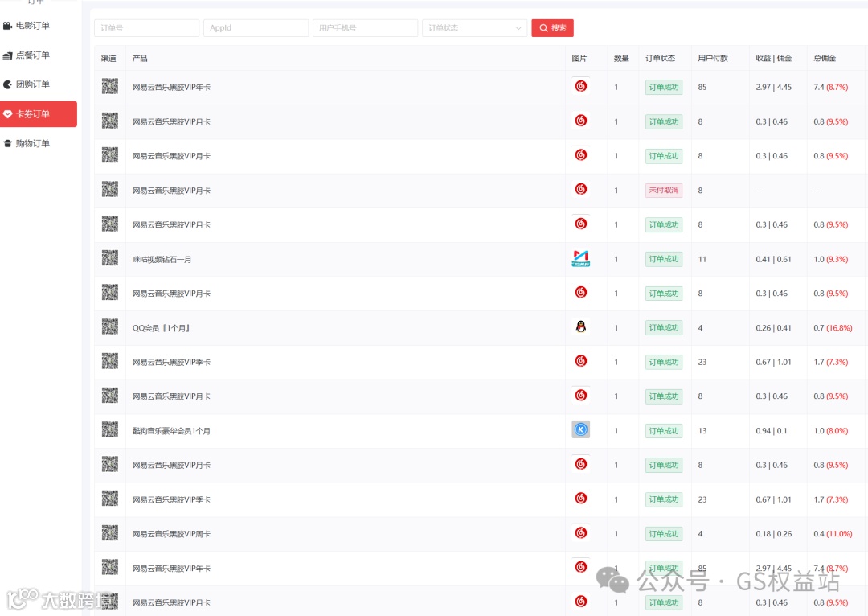This screenshot has width=868, height=616.
Task: Click product name QQ会员『1个月』
Action: pyautogui.click(x=161, y=328)
